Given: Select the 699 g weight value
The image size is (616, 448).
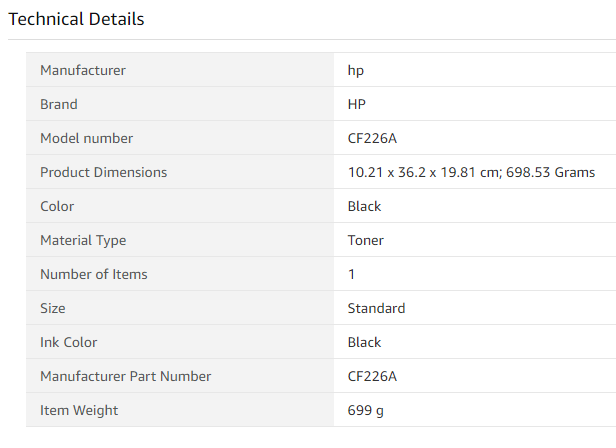Looking at the screenshot, I should pos(365,410).
